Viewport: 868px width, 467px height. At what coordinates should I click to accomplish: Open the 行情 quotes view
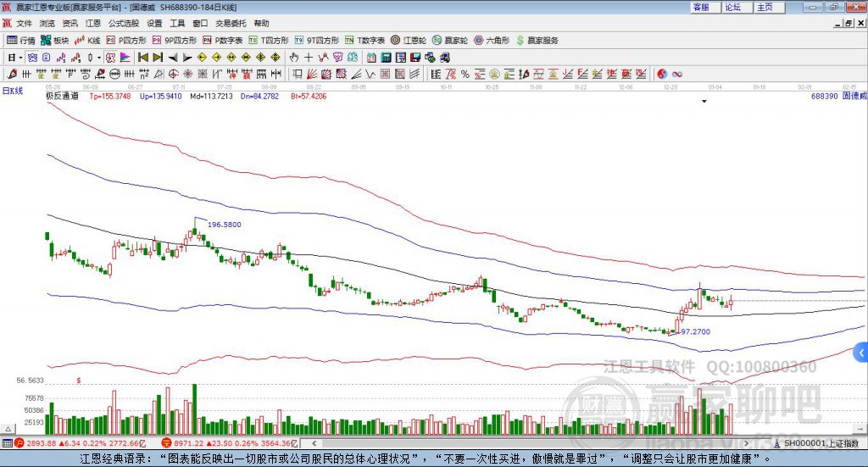(20, 41)
